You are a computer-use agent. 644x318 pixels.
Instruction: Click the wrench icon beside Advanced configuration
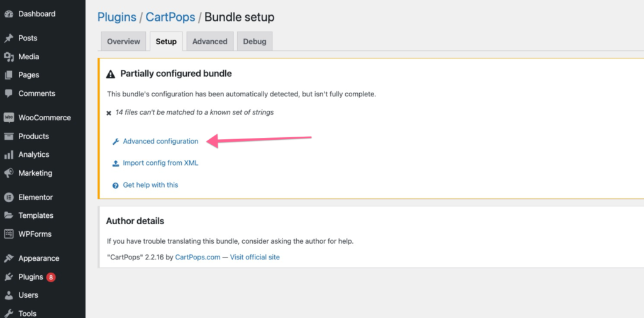click(116, 142)
